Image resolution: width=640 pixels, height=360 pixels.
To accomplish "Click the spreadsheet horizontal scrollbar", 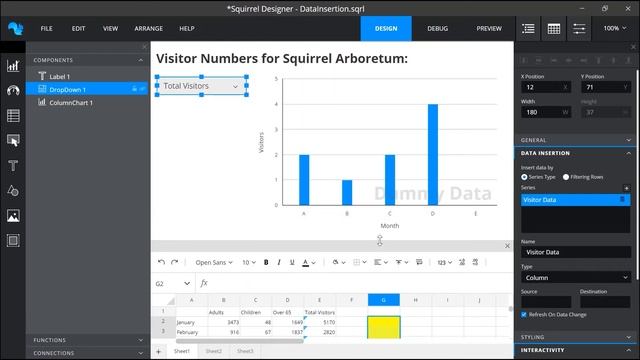I will [240, 341].
